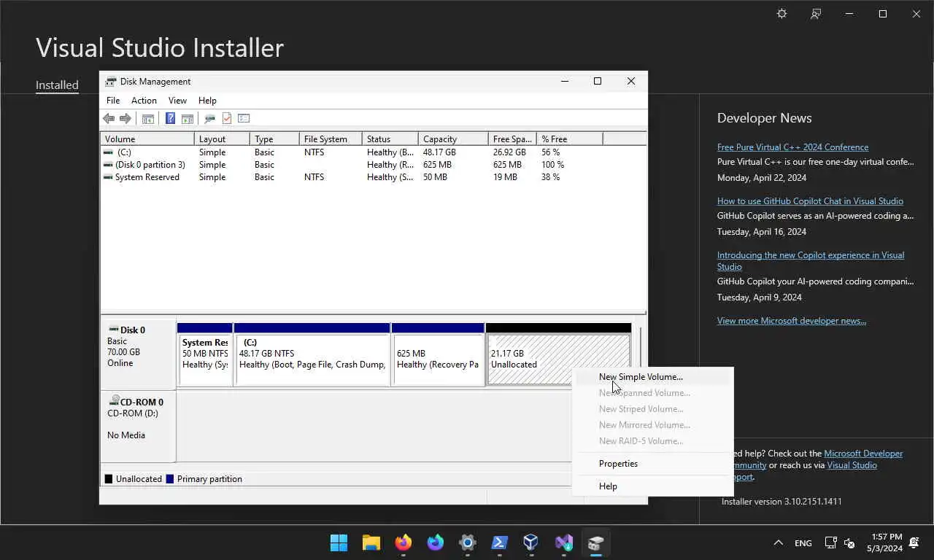Click the drive icon beside (Disk 0 partition 3)
934x560 pixels.
point(108,165)
